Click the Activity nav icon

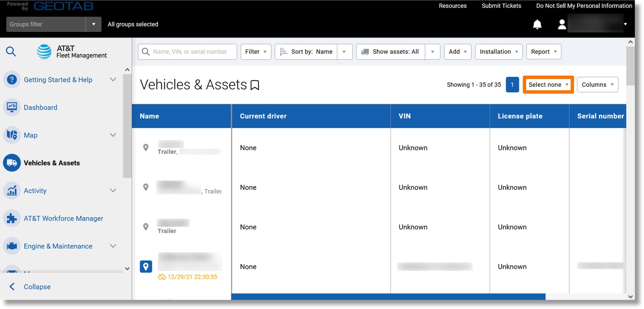pyautogui.click(x=12, y=190)
